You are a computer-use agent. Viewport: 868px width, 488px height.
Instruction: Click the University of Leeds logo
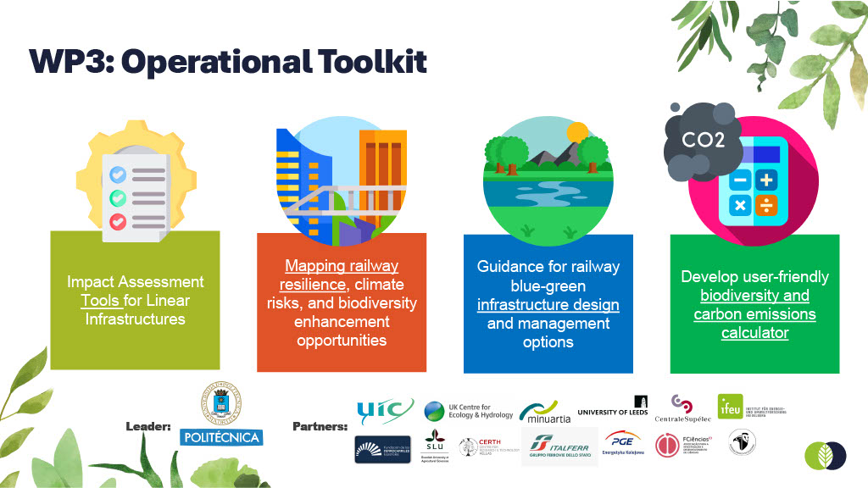point(613,407)
